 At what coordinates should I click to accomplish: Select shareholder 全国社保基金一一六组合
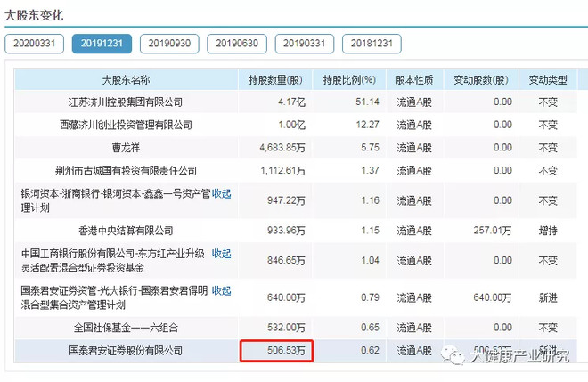click(126, 328)
